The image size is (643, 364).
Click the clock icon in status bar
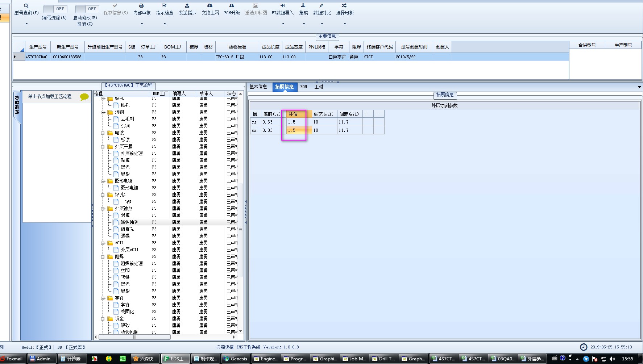click(x=584, y=347)
